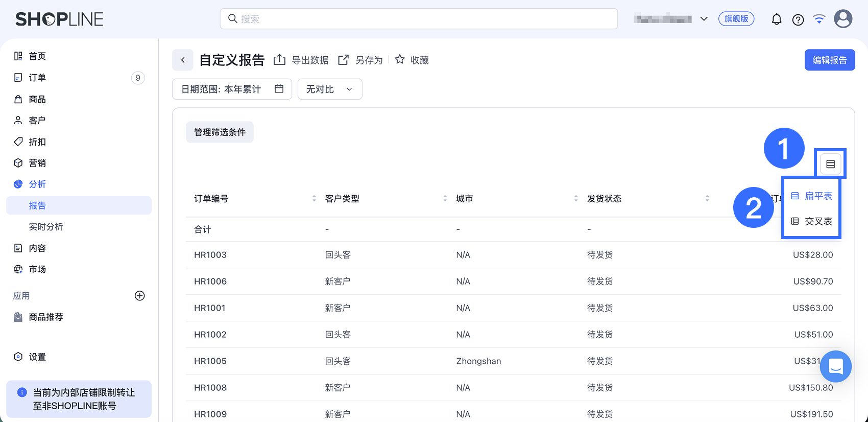Click order number HR1003 cell
Image resolution: width=868 pixels, height=422 pixels.
(x=210, y=255)
